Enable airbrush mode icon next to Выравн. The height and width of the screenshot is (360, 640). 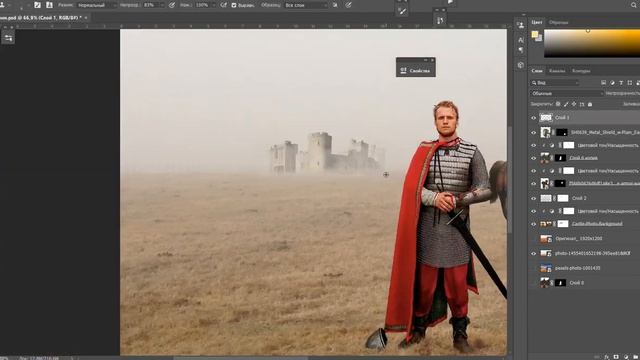point(224,5)
